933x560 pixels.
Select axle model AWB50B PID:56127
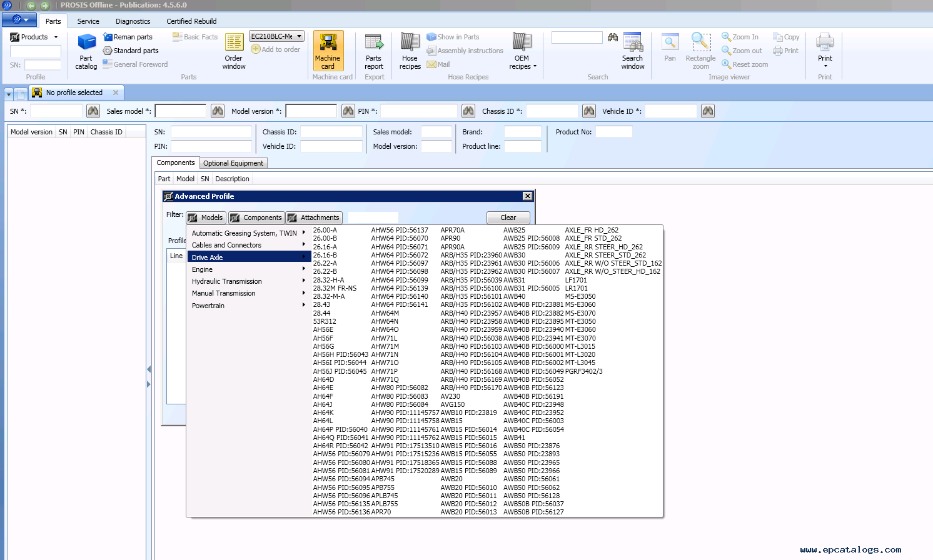tap(533, 512)
